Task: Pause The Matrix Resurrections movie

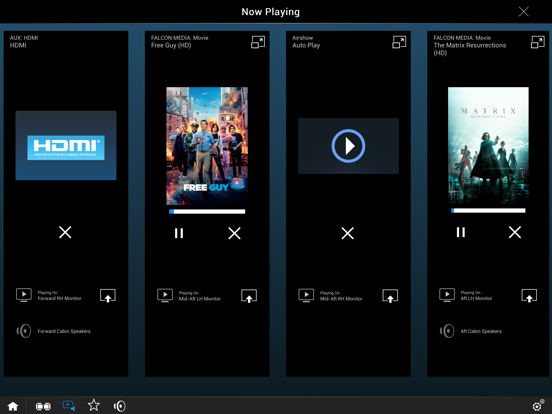Action: point(460,232)
